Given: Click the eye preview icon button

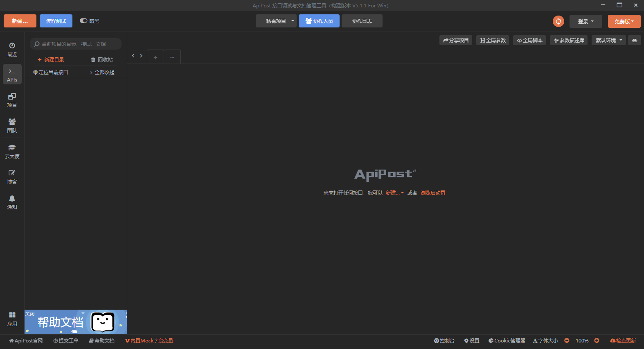Looking at the screenshot, I should coord(635,40).
